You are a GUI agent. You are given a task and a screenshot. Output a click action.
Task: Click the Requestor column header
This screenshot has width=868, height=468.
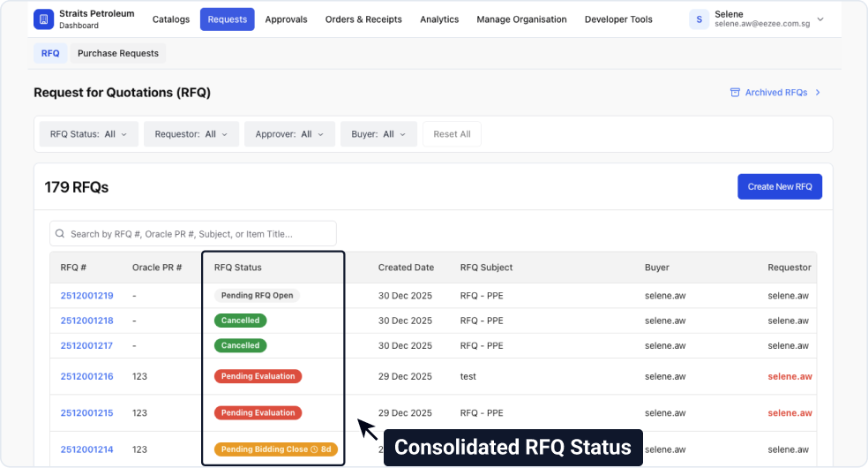click(x=789, y=268)
